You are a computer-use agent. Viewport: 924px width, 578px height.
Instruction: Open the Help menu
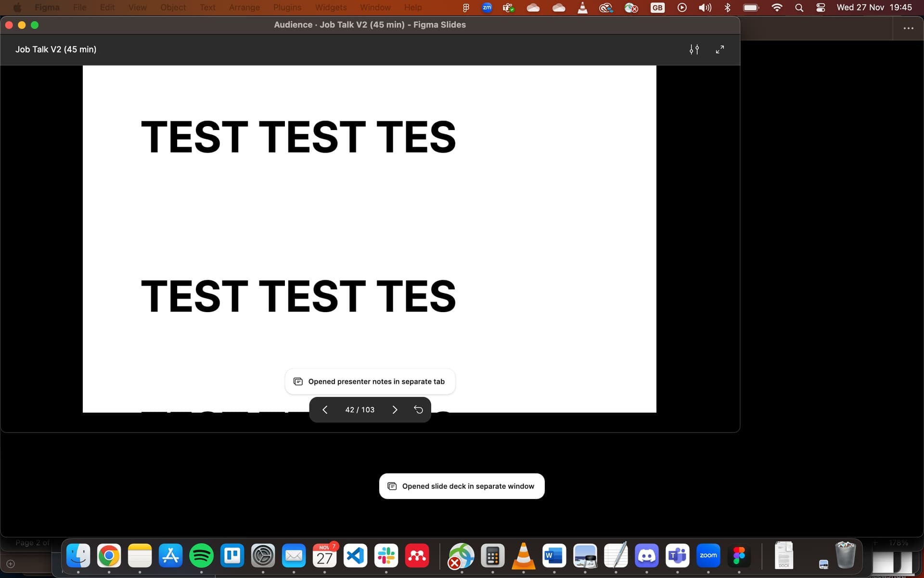[413, 7]
